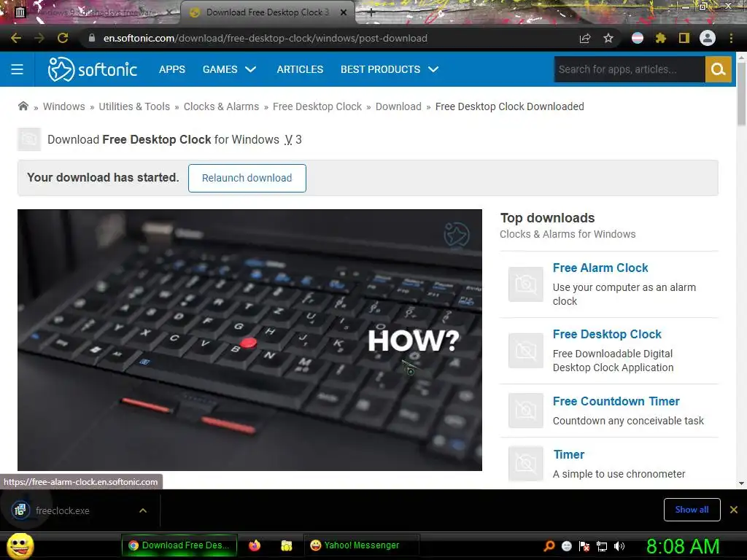
Task: Click the 8:08 AM taskbar clock
Action: pyautogui.click(x=682, y=546)
